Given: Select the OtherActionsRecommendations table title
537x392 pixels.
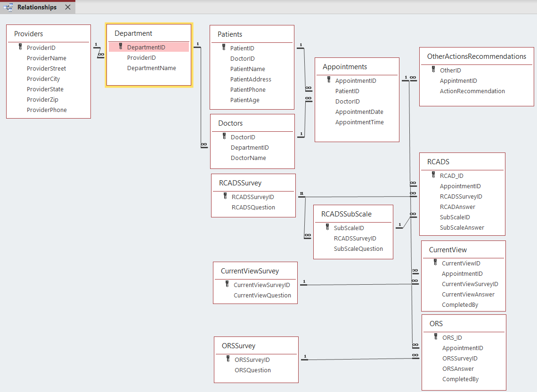Looking at the screenshot, I should pos(476,56).
